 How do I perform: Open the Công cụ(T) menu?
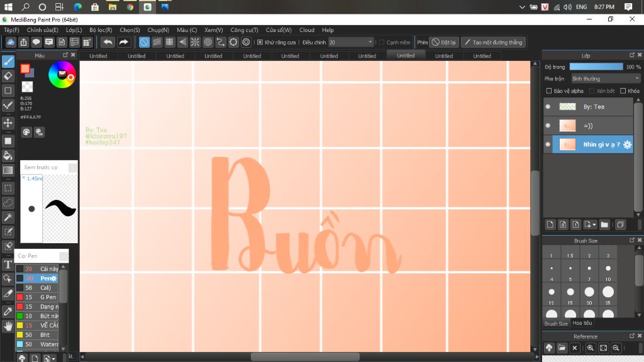point(244,30)
